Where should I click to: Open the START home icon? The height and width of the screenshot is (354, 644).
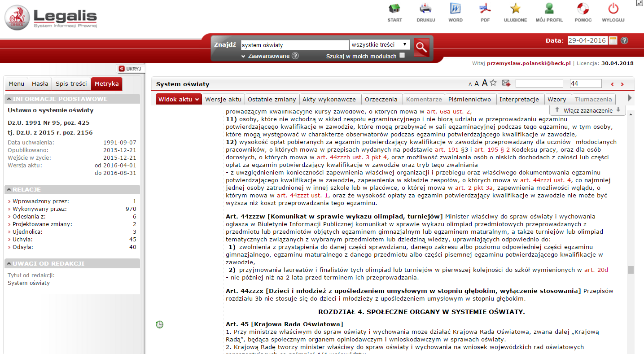point(394,9)
